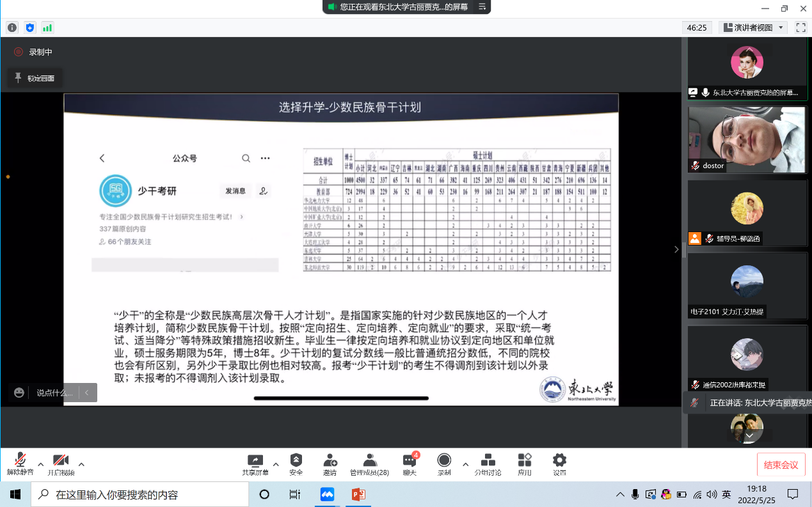Click the chat input field (说点什么)
This screenshot has width=812, height=507.
coord(55,393)
